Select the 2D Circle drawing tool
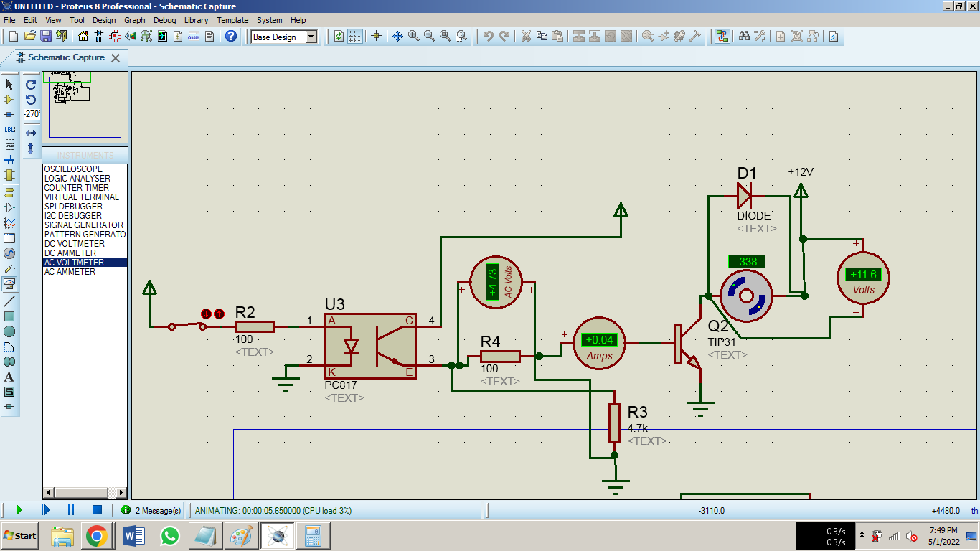Image resolution: width=980 pixels, height=551 pixels. 9,331
